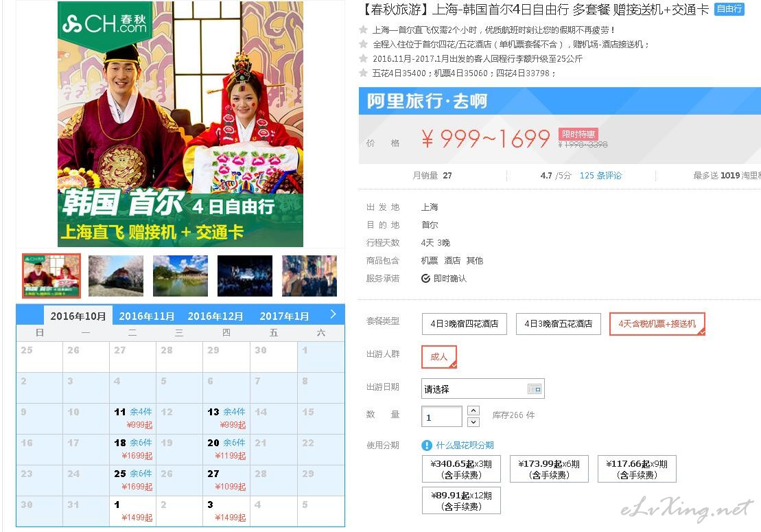
Task: Select the dark blue night show thumbnail
Action: (244, 276)
